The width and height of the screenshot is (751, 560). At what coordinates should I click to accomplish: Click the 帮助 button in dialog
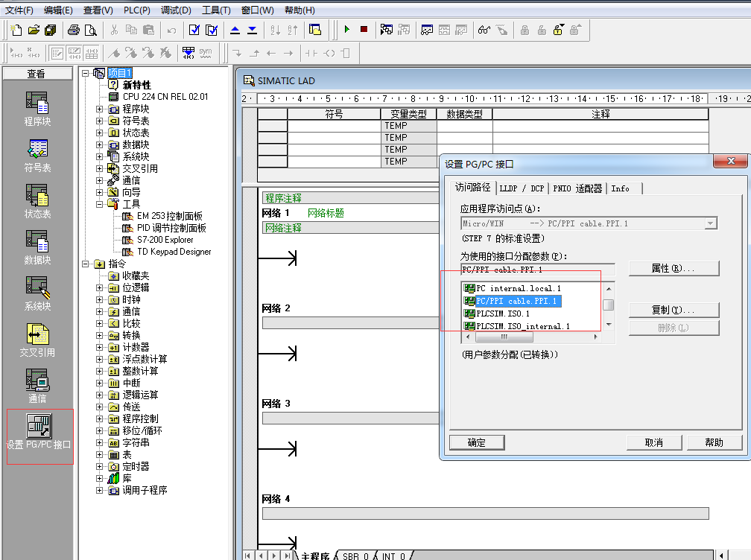[714, 443]
